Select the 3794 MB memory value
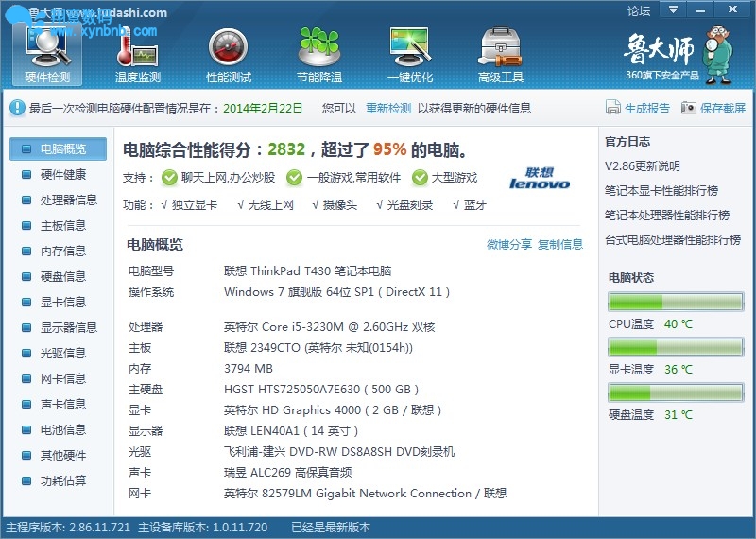 tap(249, 368)
